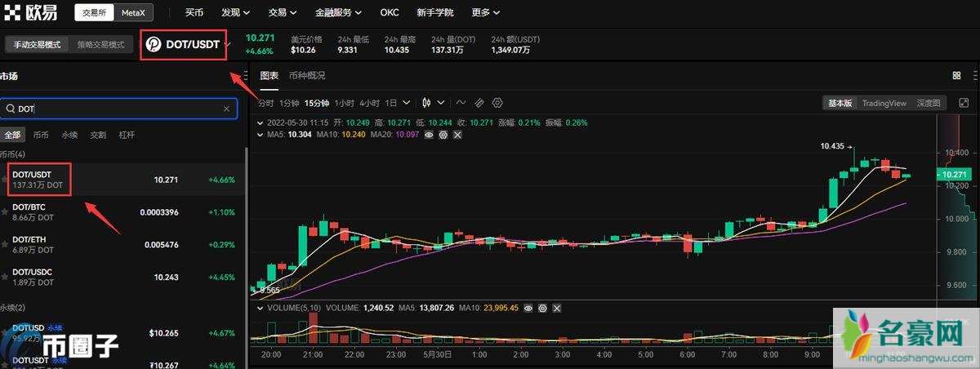Collapse the MA5 indicator row

pos(261,134)
